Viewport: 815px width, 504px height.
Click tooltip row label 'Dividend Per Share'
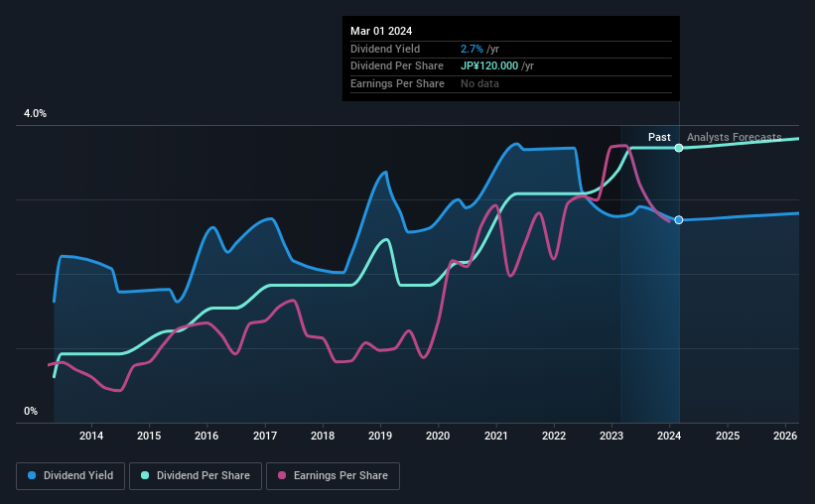397,66
